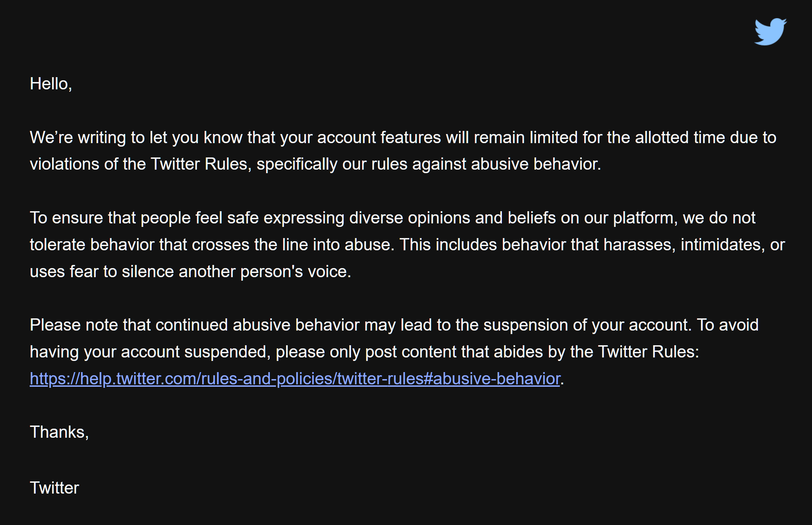The height and width of the screenshot is (525, 812).
Task: Click the line starting 'tolerate behavior that crosses'
Action: pos(407,245)
